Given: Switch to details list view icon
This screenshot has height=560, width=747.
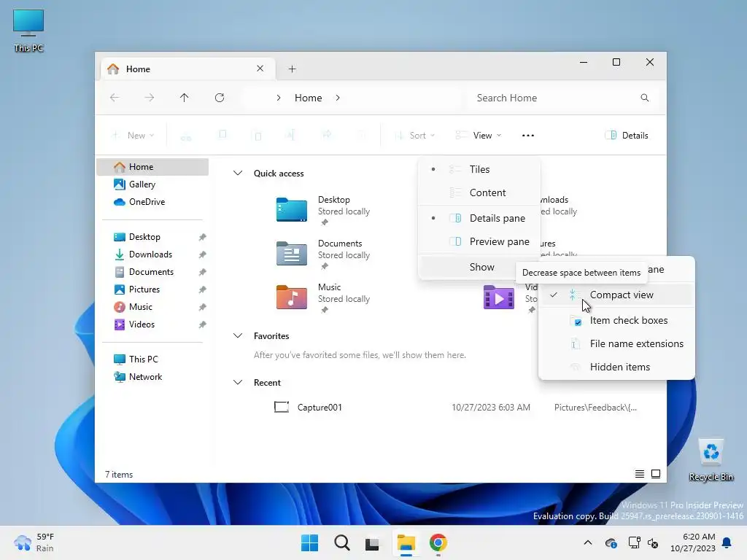Looking at the screenshot, I should click(639, 474).
